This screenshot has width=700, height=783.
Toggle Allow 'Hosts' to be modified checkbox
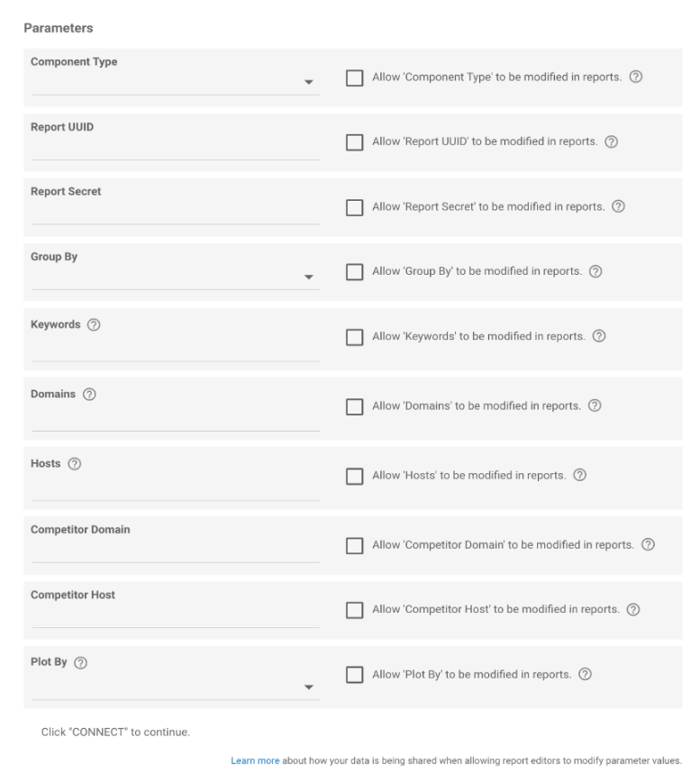tap(355, 476)
